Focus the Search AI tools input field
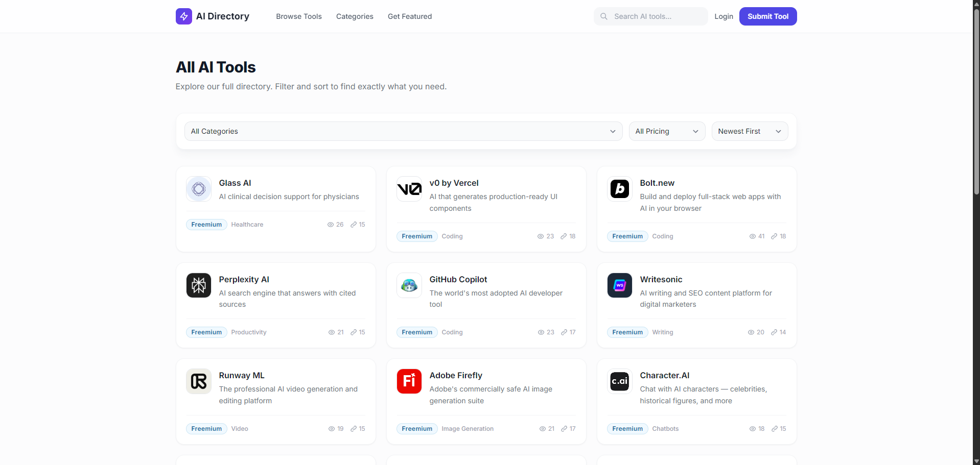 [650, 16]
